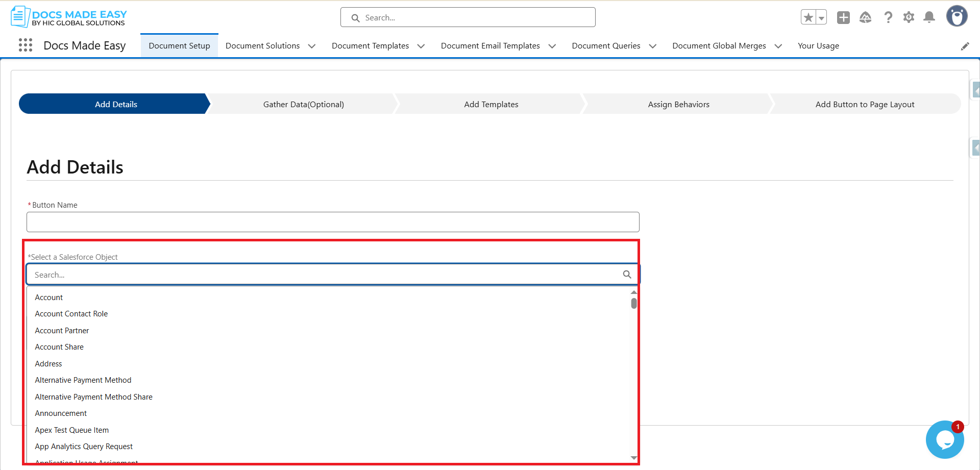Open the Document Global Merges tab
Viewport: 980px width, 470px height.
click(719, 45)
